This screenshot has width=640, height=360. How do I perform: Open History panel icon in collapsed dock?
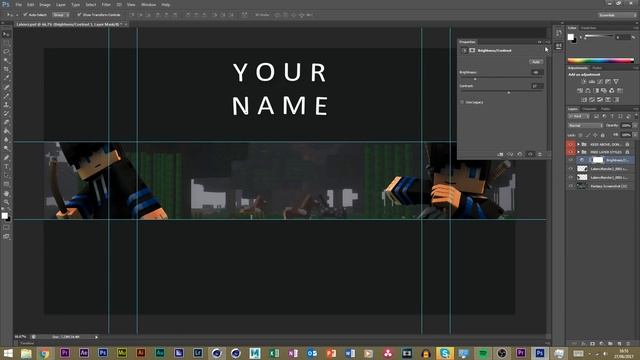click(x=558, y=33)
